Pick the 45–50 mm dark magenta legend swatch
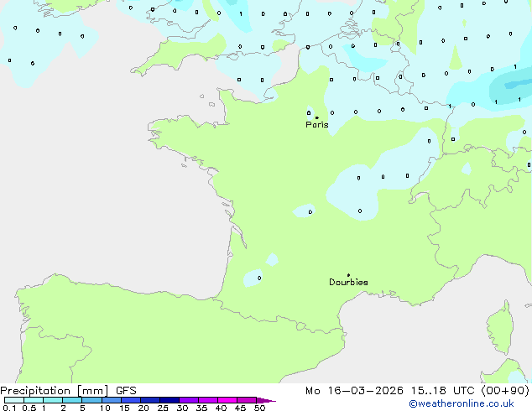 [247, 400]
